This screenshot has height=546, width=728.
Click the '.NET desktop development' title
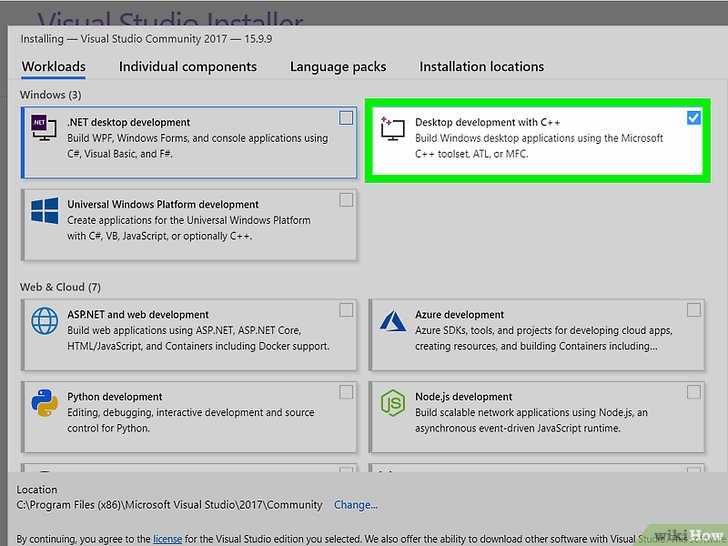click(x=129, y=122)
